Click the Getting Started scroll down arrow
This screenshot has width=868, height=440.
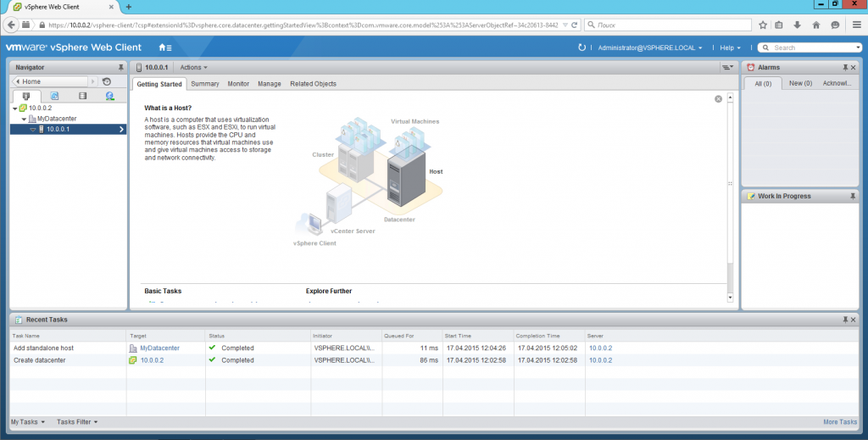(730, 298)
